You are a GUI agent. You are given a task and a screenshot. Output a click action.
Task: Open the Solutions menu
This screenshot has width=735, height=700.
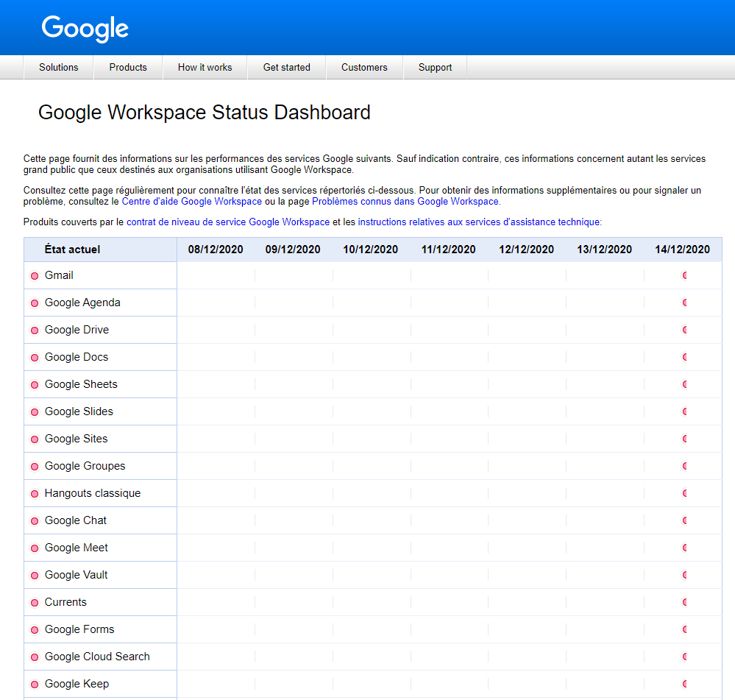coord(59,67)
